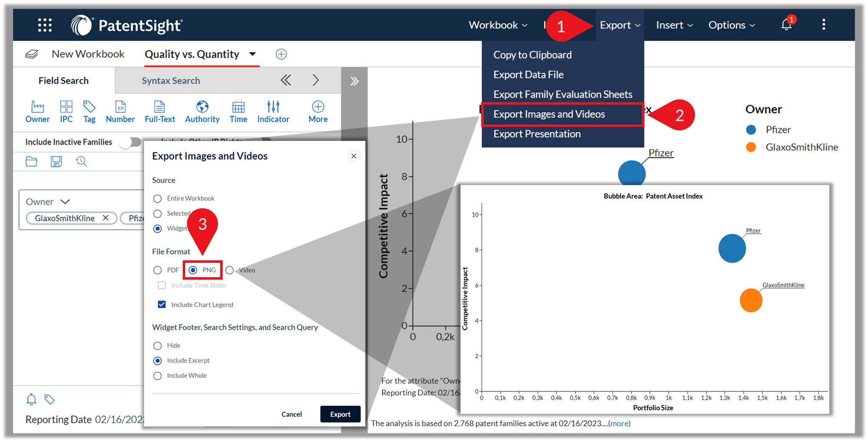
Task: Click the orange GlaxoSmithKline legend swatch
Action: click(x=751, y=147)
